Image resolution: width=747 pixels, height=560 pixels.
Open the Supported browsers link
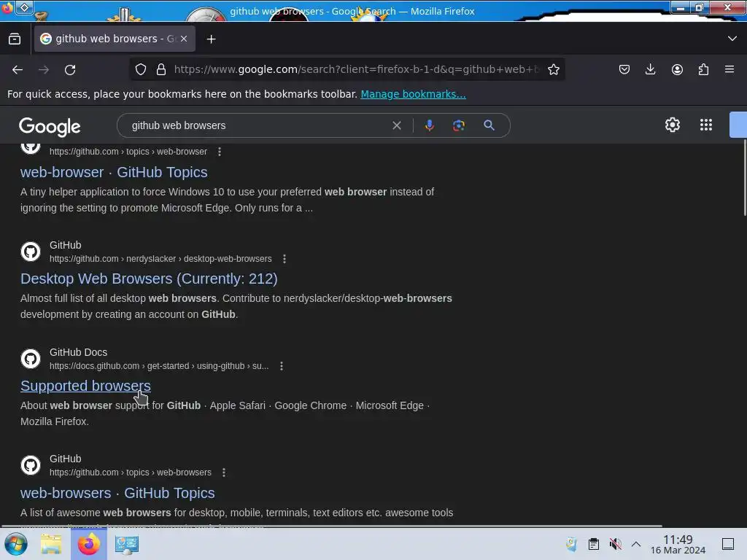(x=86, y=386)
